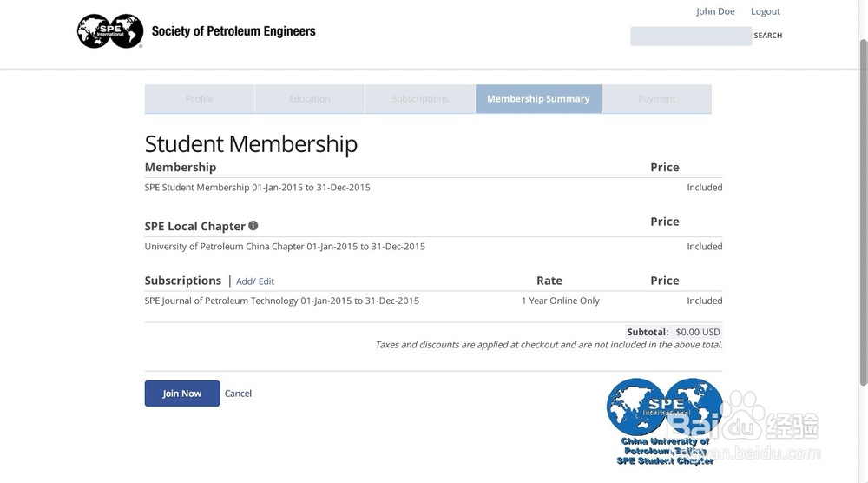Focus the search text field
This screenshot has height=483, width=868.
(690, 36)
